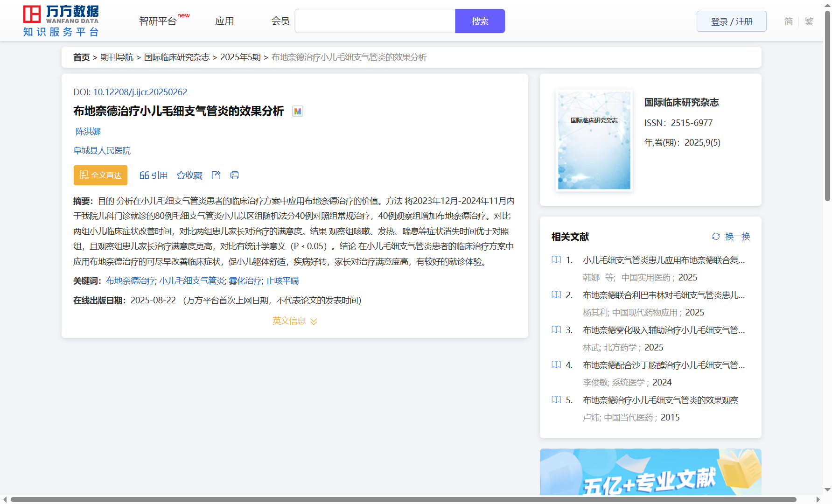Click the Wanfang Data logo
The height and width of the screenshot is (504, 832).
coord(61,21)
